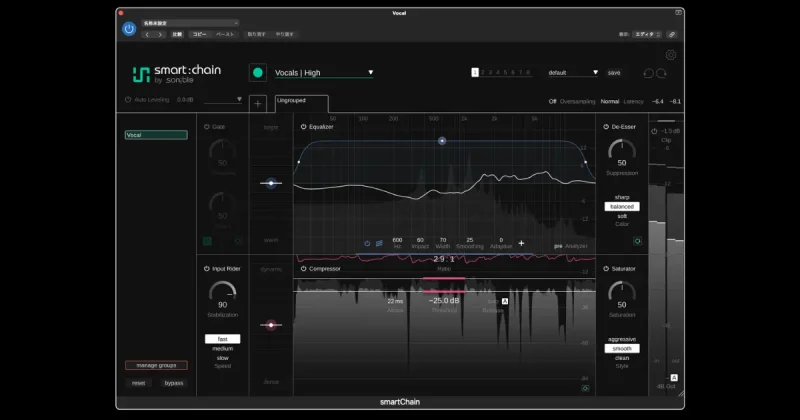800x420 pixels.
Task: Open the host preset name dropdown
Action: [x=190, y=23]
